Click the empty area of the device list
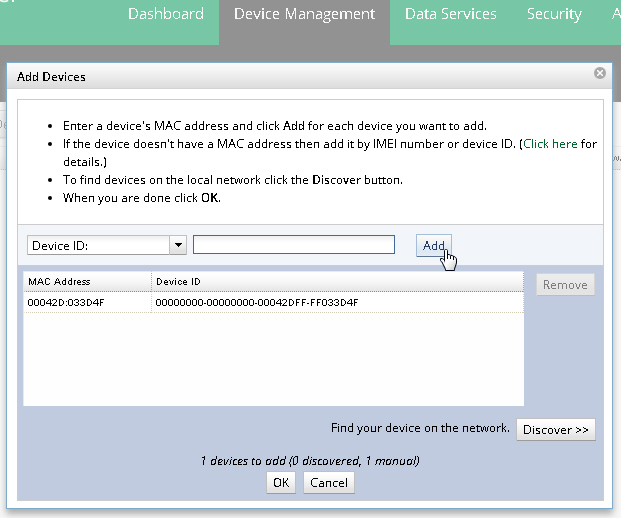Image resolution: width=621 pixels, height=518 pixels. (272, 360)
